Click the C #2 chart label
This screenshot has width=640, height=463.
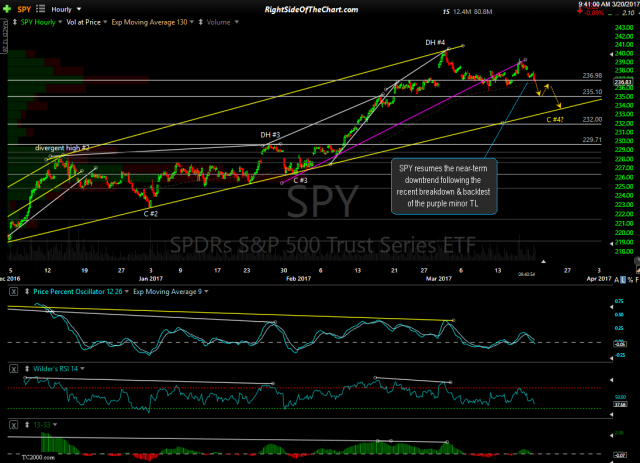[x=151, y=214]
